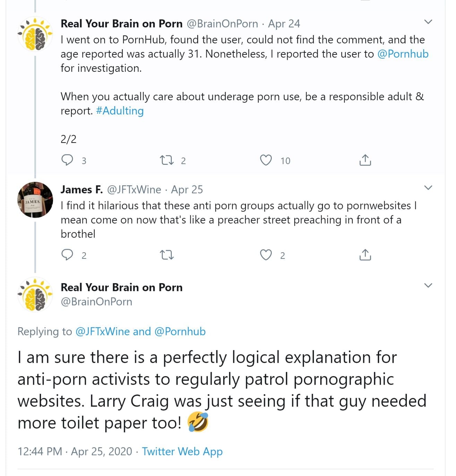
Task: Click the #Adulting hashtag
Action: (120, 111)
